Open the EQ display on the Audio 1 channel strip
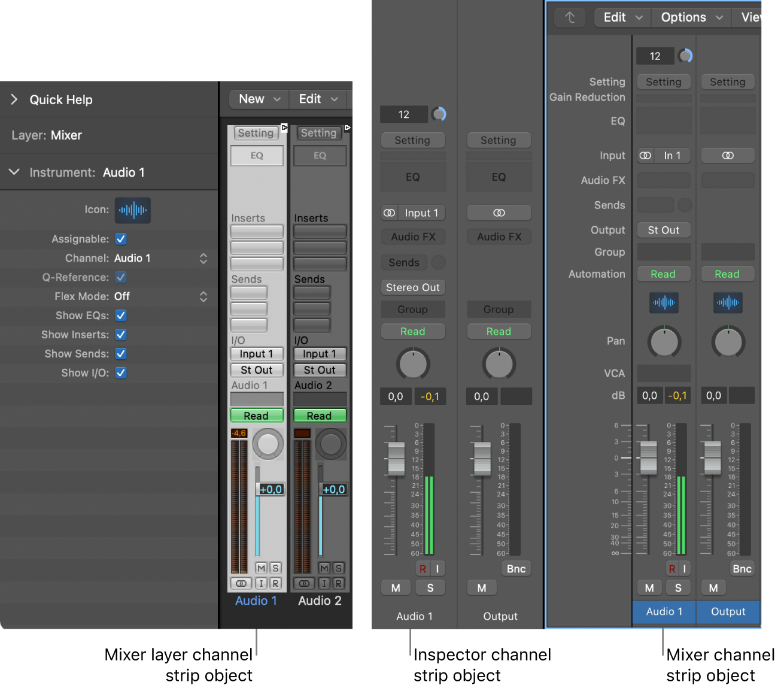This screenshot has height=691, width=784. (x=663, y=120)
